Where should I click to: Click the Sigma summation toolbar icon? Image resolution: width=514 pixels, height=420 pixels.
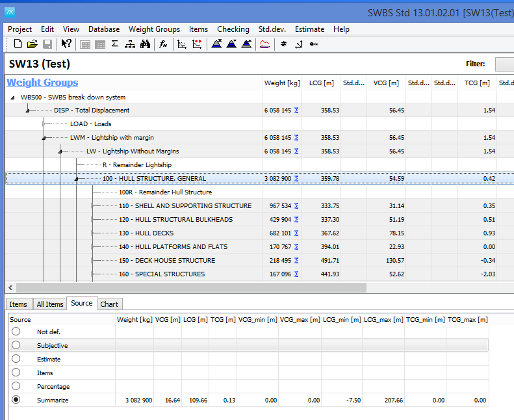point(115,44)
